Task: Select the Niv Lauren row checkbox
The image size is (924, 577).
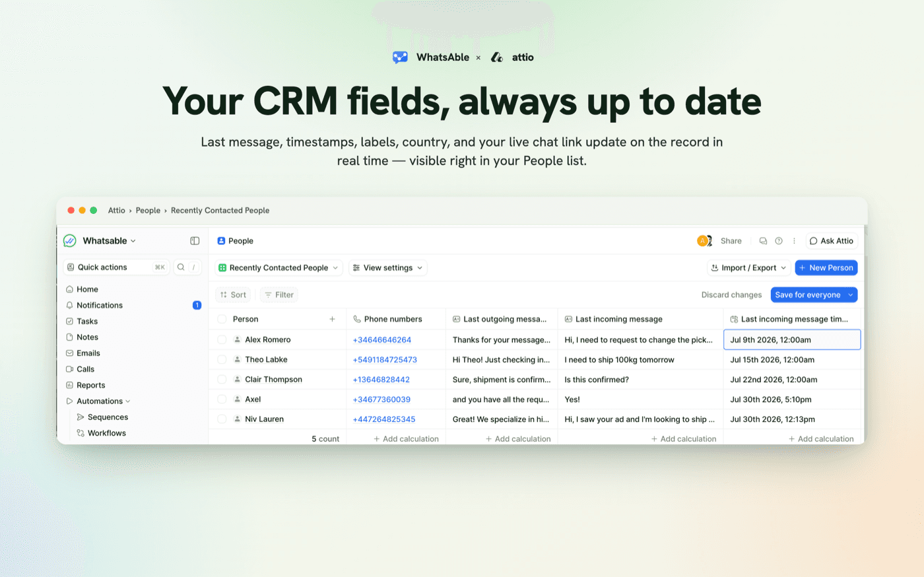Action: [222, 419]
